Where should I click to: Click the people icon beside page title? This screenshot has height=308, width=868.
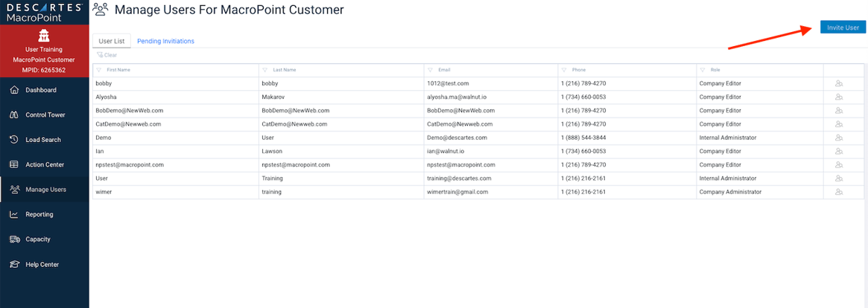[x=100, y=9]
